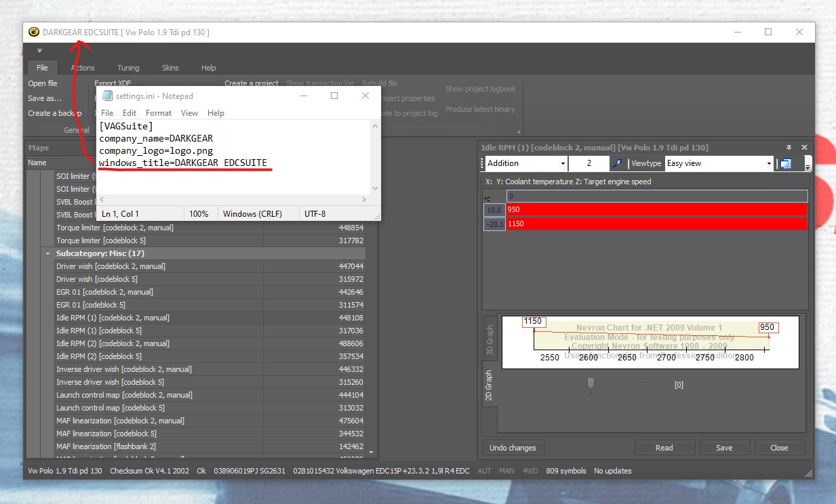Click the cascade windows icon in map toolbar

785,163
